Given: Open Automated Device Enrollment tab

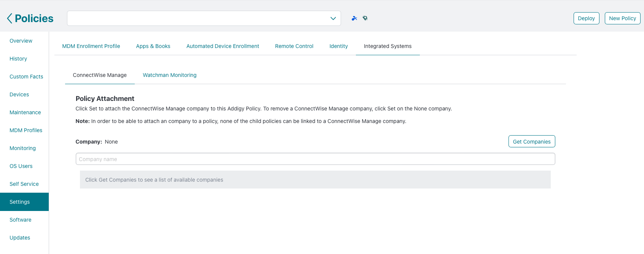Looking at the screenshot, I should tap(223, 46).
